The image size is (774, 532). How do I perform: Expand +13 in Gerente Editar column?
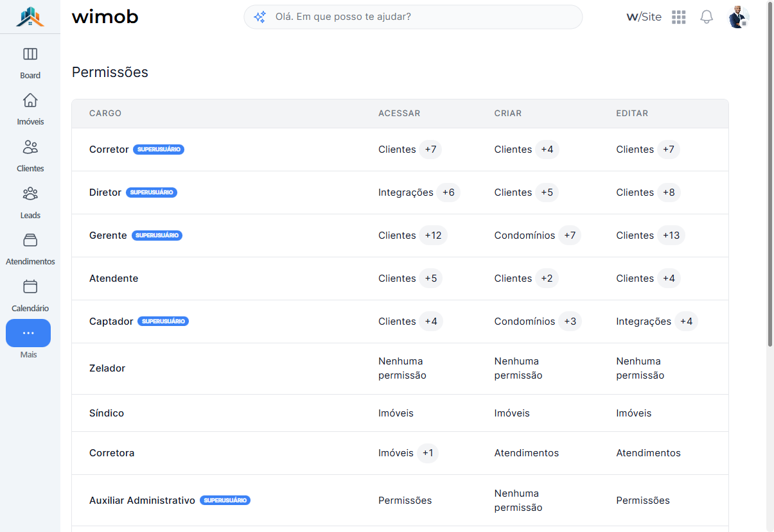[671, 236]
